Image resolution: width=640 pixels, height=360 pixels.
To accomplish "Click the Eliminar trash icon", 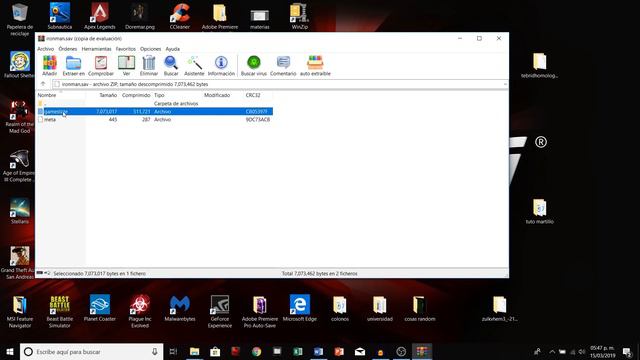I will (x=149, y=65).
